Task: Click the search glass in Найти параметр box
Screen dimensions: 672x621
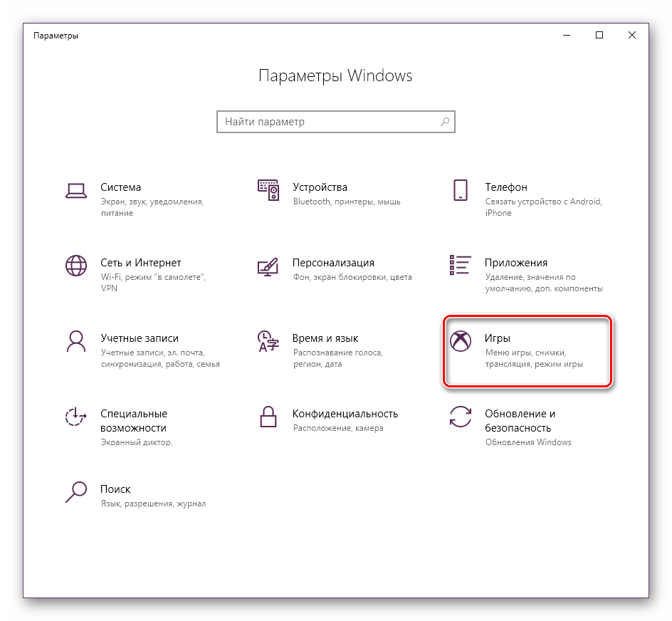Action: [x=445, y=122]
